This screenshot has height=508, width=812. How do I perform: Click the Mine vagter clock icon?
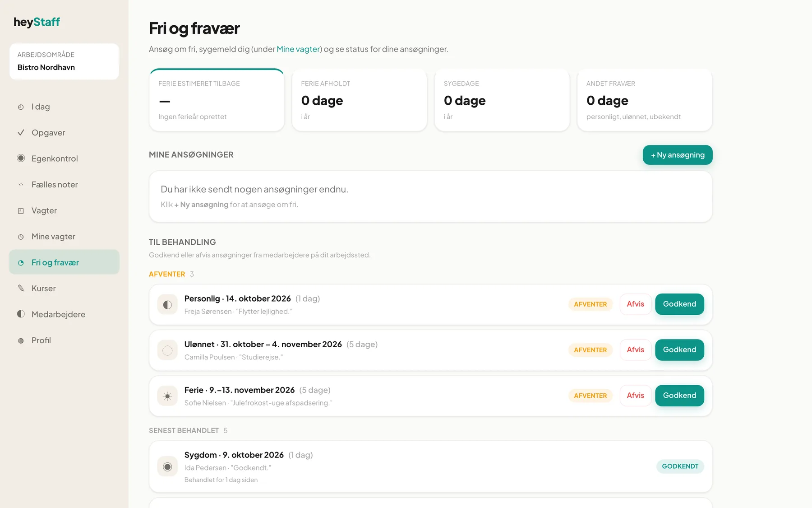21,237
